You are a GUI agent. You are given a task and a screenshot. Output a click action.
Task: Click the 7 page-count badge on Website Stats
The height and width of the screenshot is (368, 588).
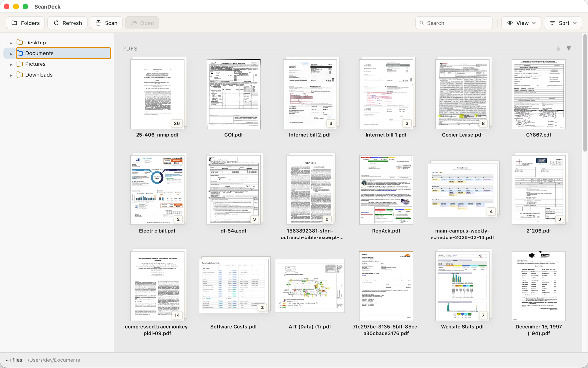coord(483,315)
